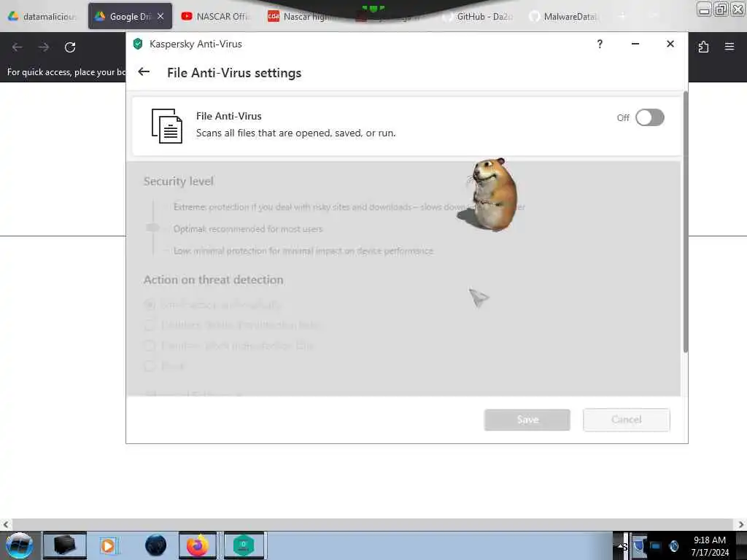Click the horizontal scrollbar right arrow
This screenshot has width=747, height=560.
pos(741,524)
